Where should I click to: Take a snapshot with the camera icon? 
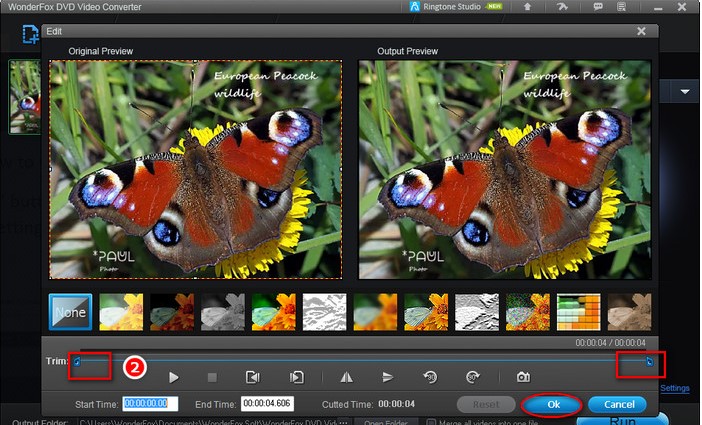(523, 377)
